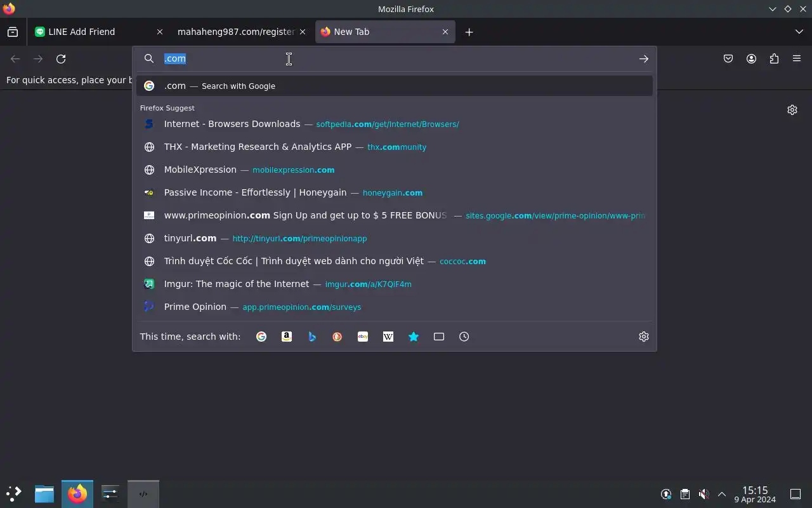Search open tabs using the tabs icon
The image size is (812, 508).
click(x=439, y=337)
